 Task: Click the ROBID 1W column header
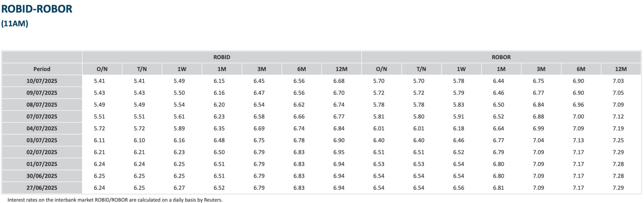(182, 69)
